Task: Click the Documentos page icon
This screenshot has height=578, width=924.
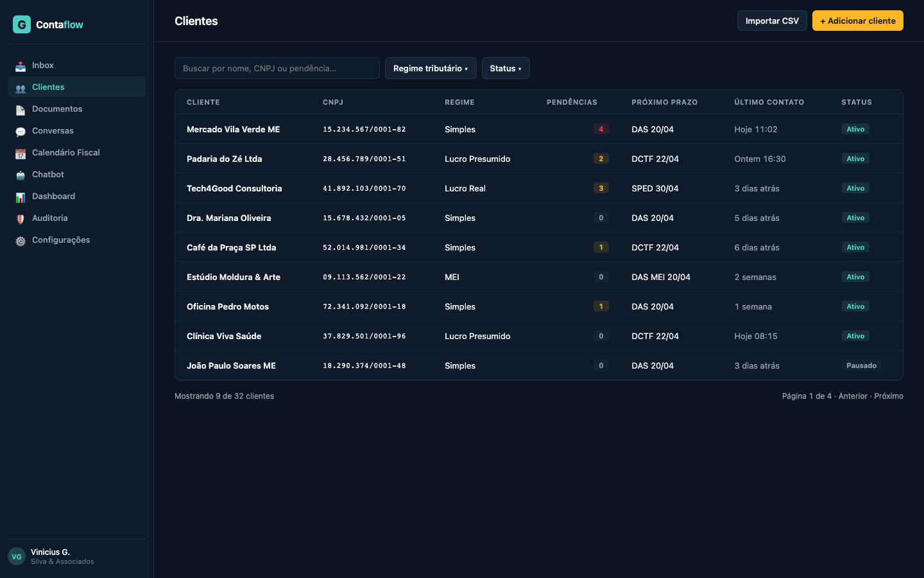Action: click(x=21, y=110)
